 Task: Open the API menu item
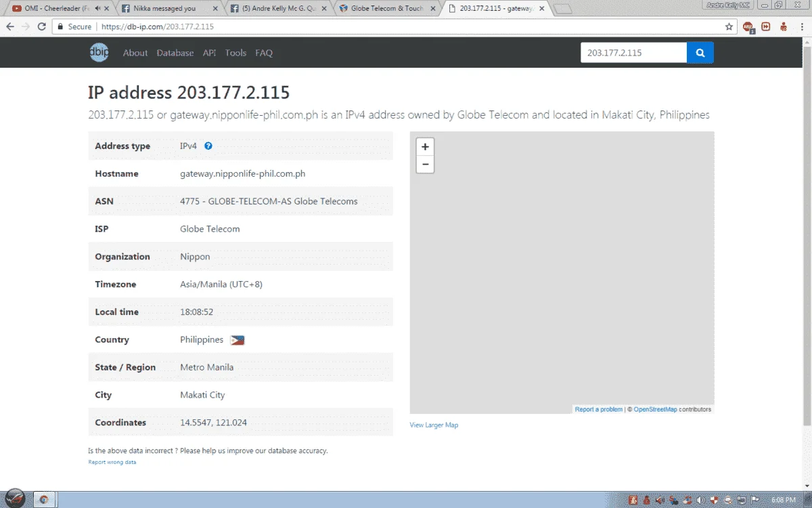click(x=210, y=53)
